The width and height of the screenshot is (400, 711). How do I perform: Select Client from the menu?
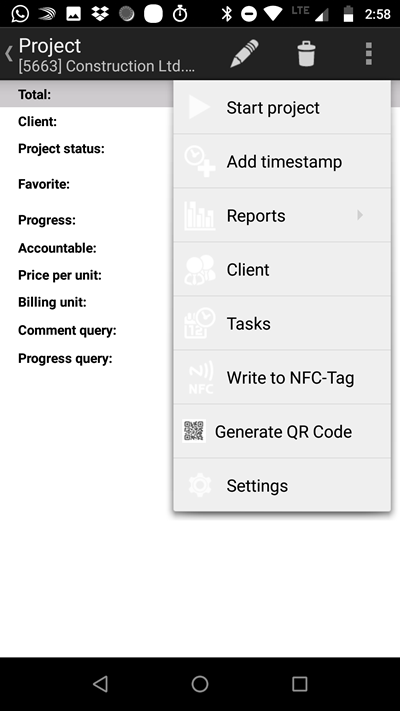[282, 269]
